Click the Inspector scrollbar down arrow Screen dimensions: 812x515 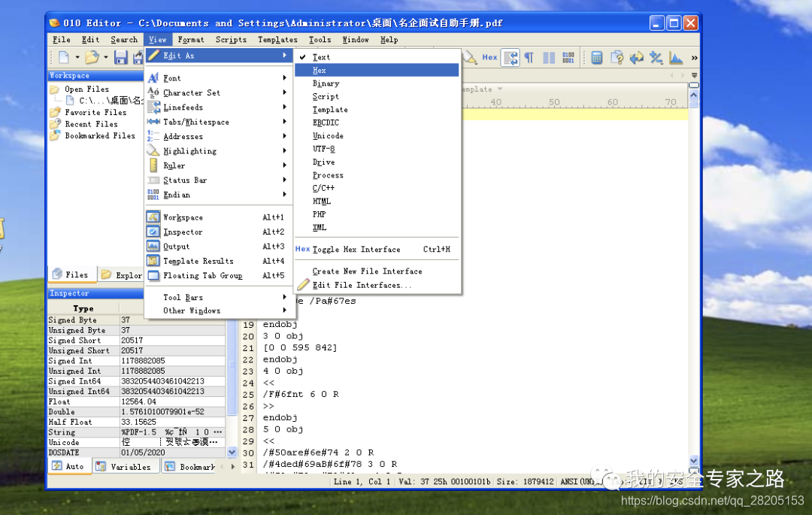coord(232,453)
